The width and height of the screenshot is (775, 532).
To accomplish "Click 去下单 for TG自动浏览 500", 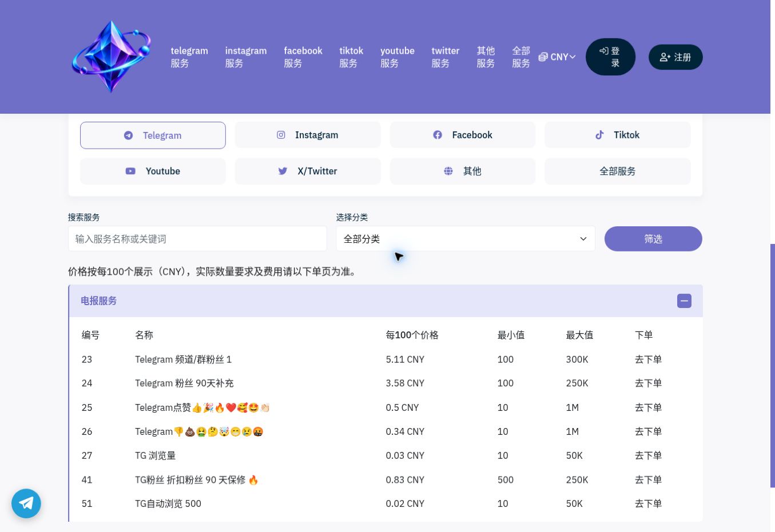I will click(648, 503).
